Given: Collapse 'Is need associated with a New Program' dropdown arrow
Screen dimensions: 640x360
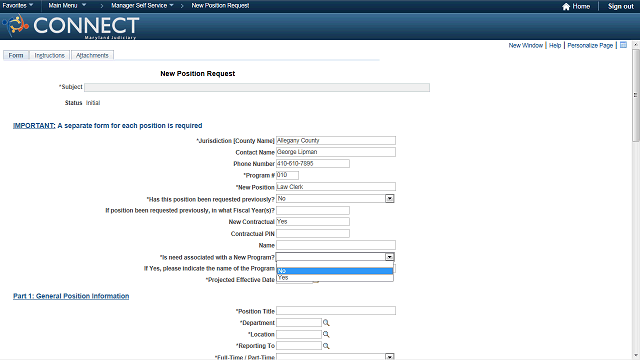Looking at the screenshot, I should [389, 257].
